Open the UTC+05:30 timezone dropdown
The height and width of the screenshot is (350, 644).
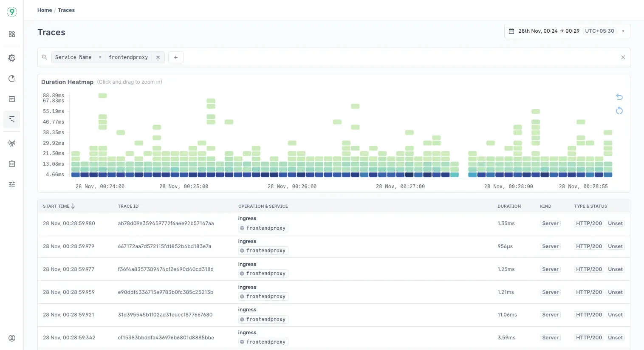point(599,31)
